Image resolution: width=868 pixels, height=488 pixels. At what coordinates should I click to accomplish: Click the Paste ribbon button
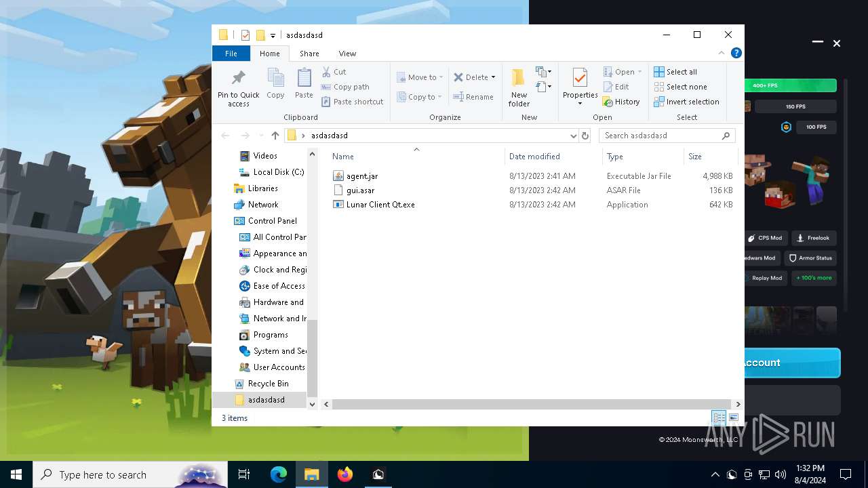coord(304,84)
